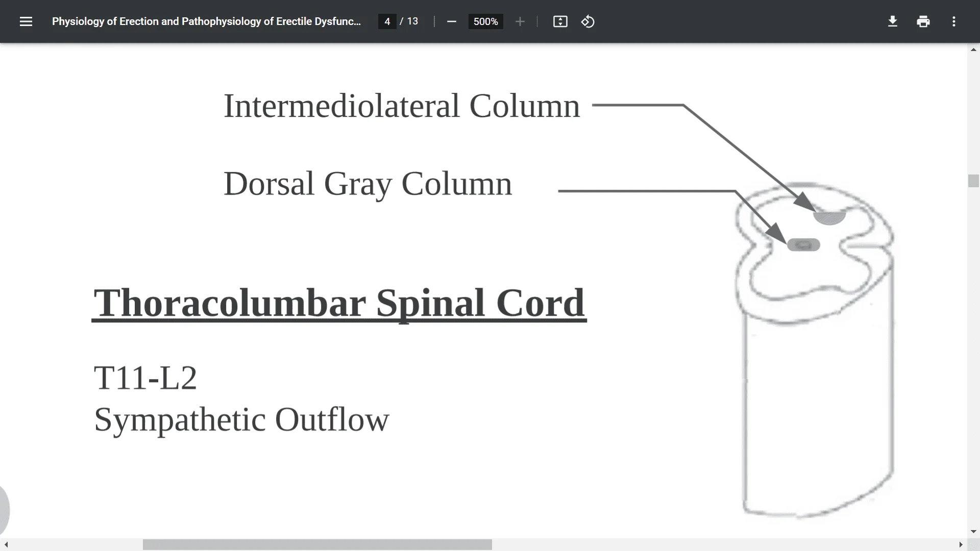This screenshot has width=980, height=551.
Task: Click the scroll right arrow
Action: tap(961, 544)
